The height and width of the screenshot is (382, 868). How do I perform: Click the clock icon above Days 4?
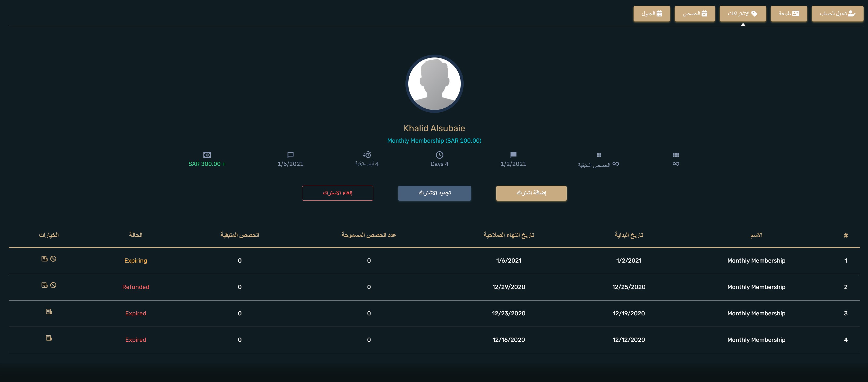pos(439,155)
